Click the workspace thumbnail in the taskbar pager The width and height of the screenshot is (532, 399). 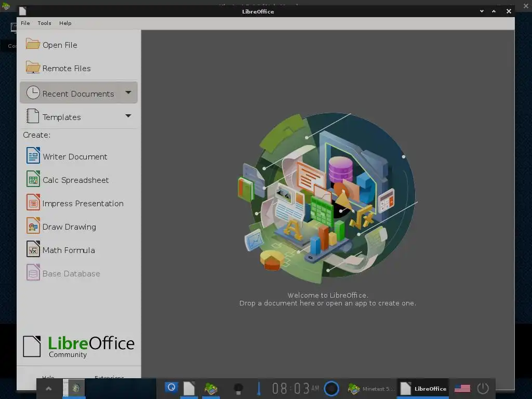coord(74,388)
